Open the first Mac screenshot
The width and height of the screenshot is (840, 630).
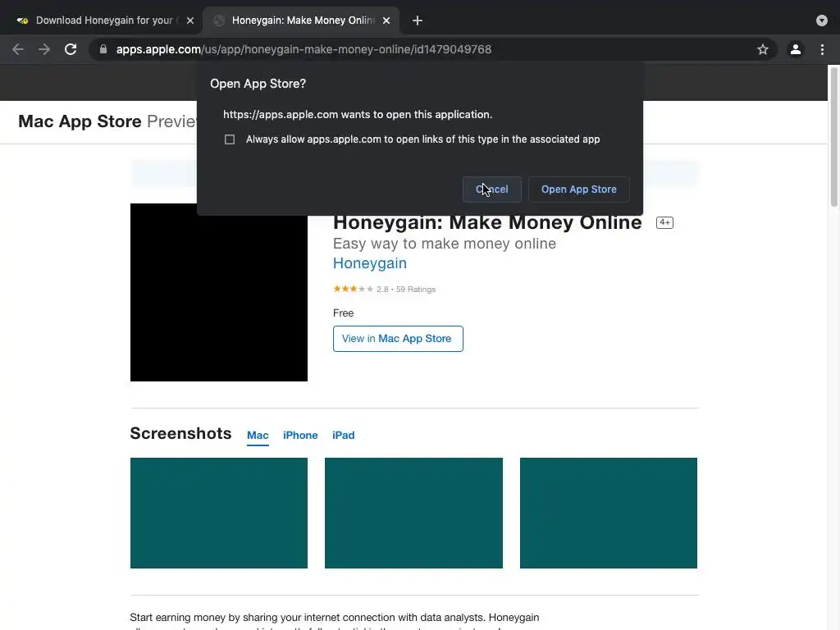(218, 513)
